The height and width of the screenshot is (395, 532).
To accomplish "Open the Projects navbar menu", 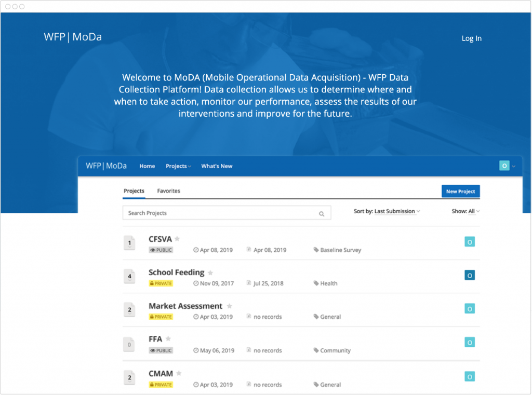I will pos(179,166).
